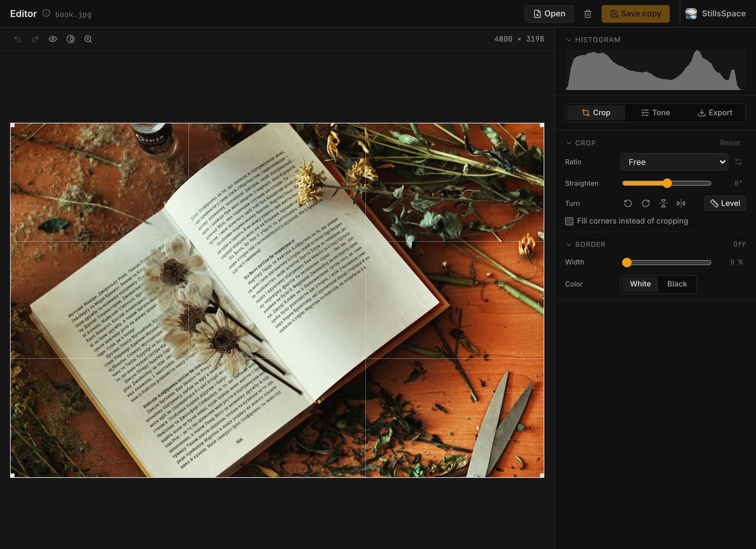Collapse the Border section chevron

pos(569,245)
